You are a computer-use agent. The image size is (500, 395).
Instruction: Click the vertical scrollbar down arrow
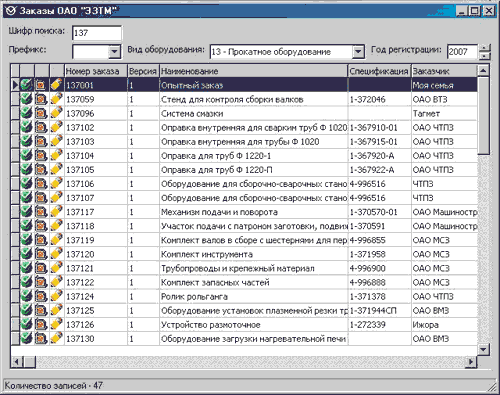coord(483,349)
